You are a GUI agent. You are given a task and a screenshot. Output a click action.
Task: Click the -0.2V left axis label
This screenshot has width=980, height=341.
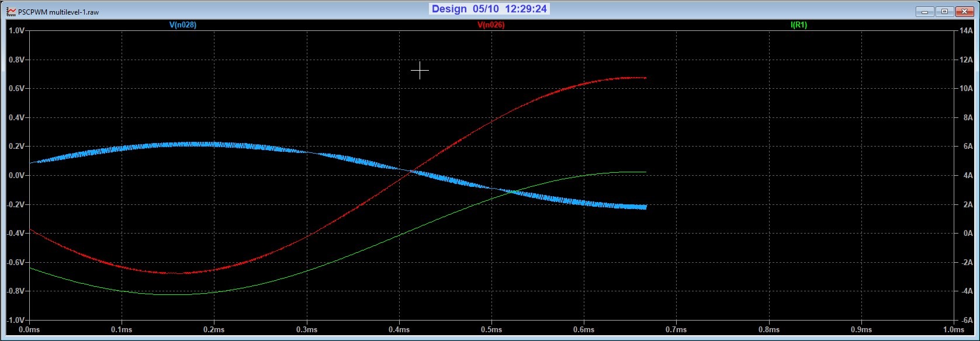[x=16, y=204]
